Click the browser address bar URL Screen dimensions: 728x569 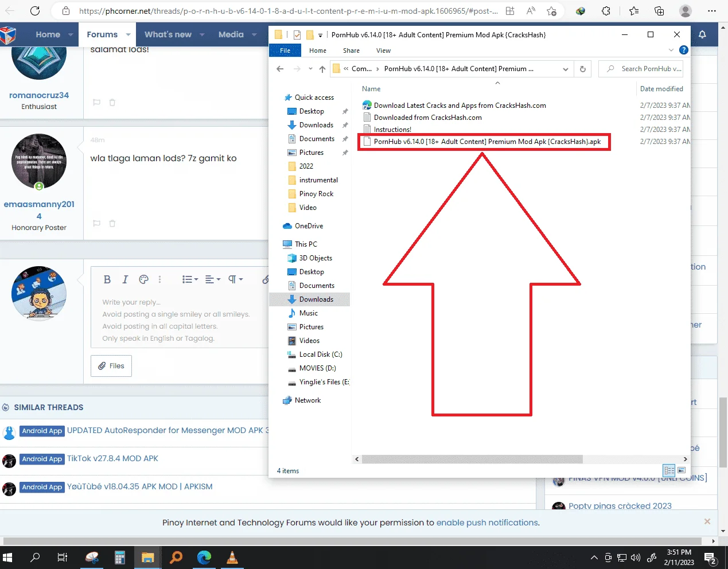pyautogui.click(x=288, y=11)
